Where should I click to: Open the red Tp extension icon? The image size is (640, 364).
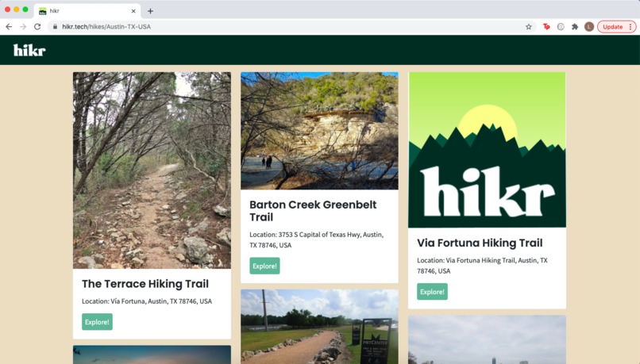pyautogui.click(x=546, y=27)
